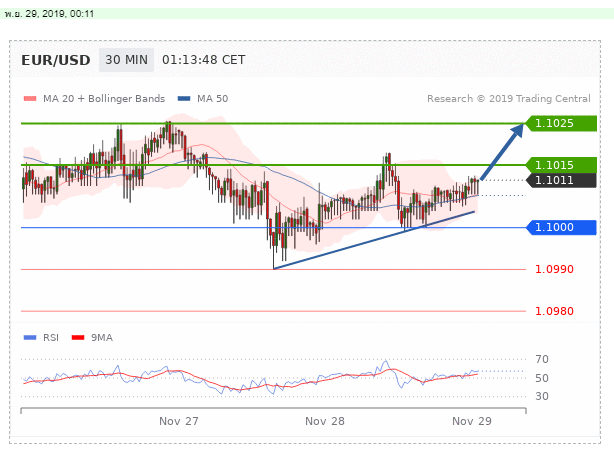
Task: Click the Nov 29 date label
Action: pos(472,421)
